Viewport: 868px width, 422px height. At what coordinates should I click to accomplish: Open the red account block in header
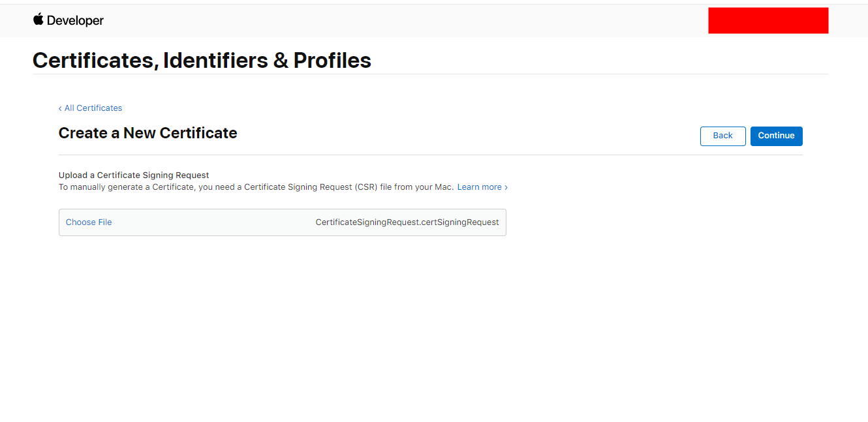pyautogui.click(x=768, y=20)
